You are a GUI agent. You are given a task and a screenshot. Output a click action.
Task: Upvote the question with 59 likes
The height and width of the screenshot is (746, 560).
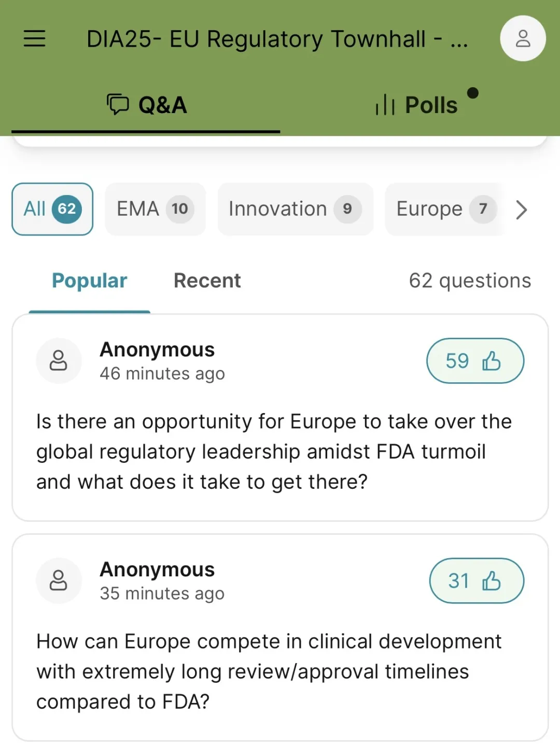coord(475,361)
